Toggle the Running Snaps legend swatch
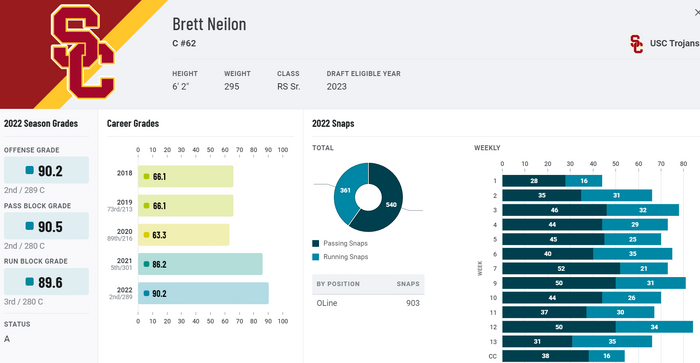The height and width of the screenshot is (363, 700). click(316, 257)
